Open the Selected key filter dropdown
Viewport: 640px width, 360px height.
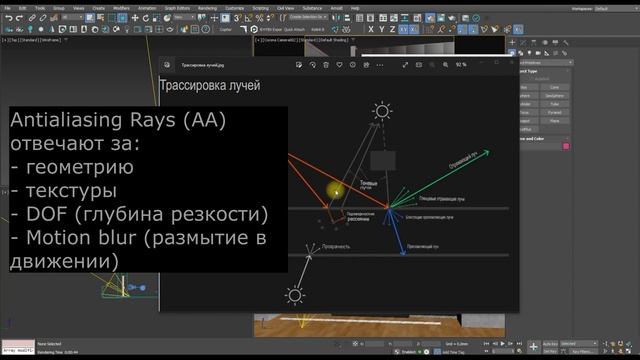[578, 344]
